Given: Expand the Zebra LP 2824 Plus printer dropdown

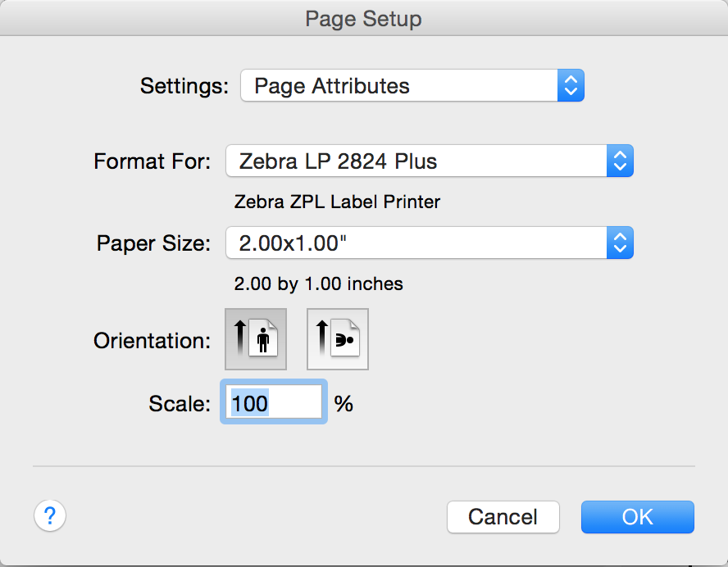Looking at the screenshot, I should 416,161.
